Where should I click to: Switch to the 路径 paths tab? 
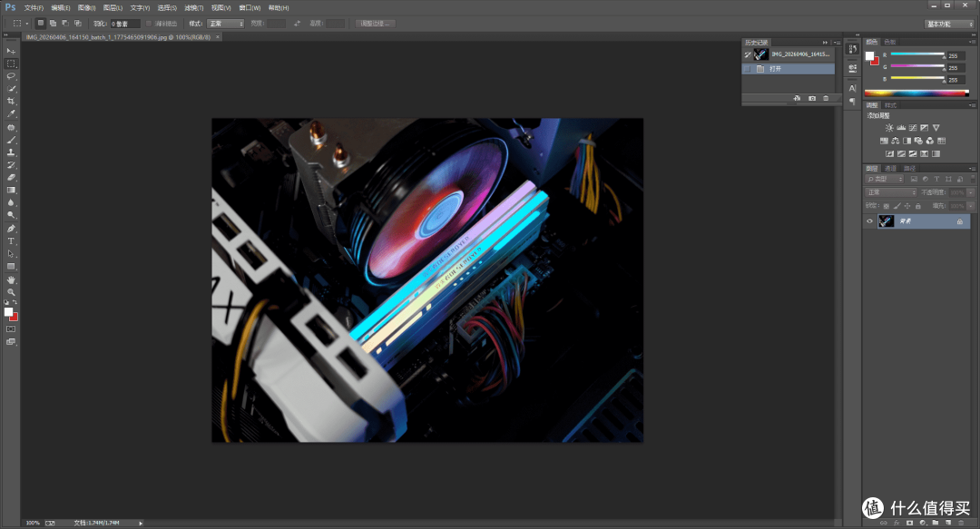(909, 168)
